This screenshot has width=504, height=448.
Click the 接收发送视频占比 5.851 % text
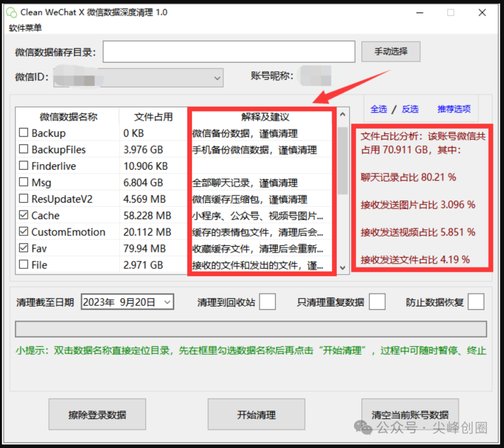click(418, 232)
